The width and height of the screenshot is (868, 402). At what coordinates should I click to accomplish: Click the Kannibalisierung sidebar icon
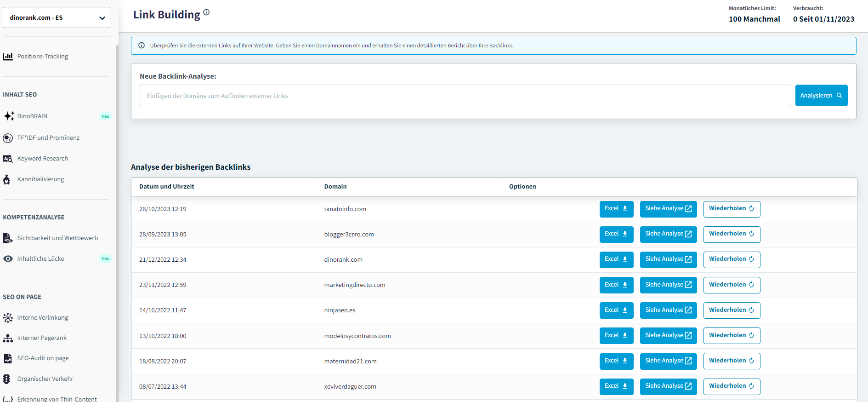pos(6,179)
